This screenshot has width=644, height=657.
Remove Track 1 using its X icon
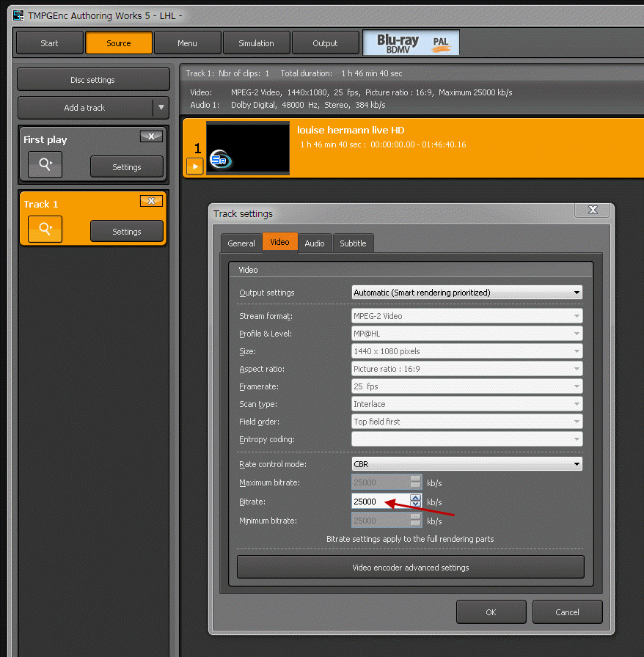click(x=151, y=201)
